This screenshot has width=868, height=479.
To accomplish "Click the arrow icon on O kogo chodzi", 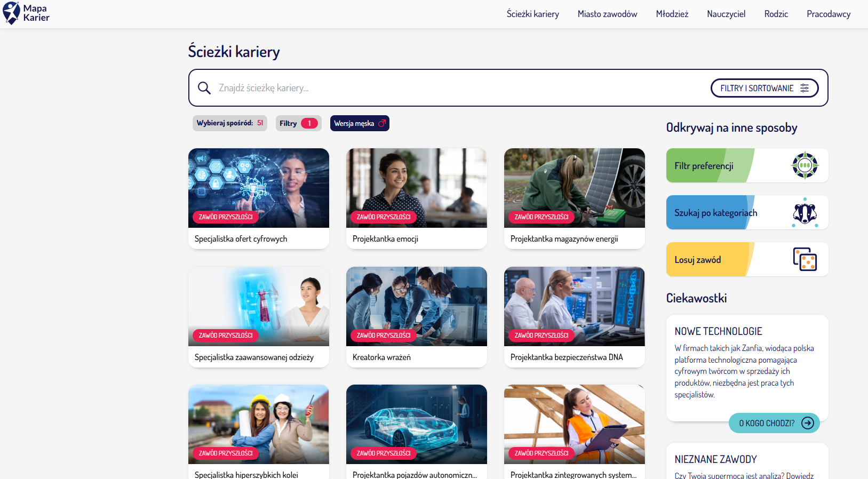I will click(x=808, y=423).
